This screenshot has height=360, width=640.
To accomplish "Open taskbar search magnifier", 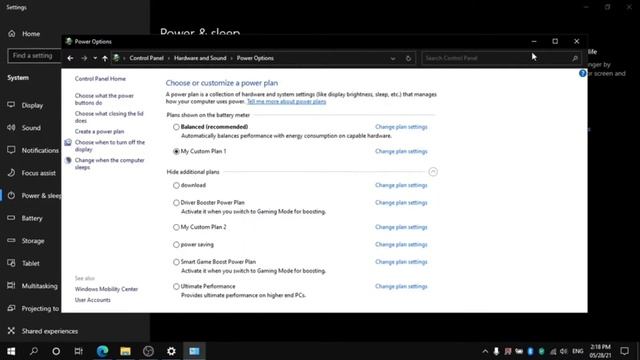I will pyautogui.click(x=34, y=351).
